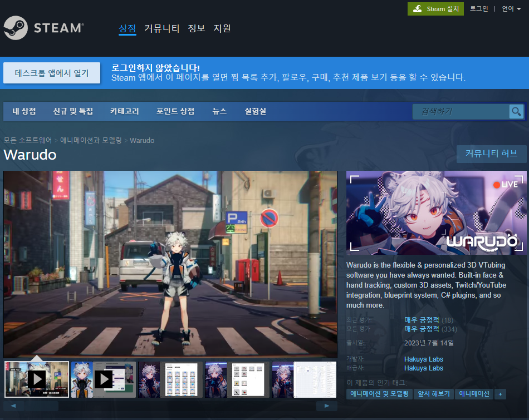Click the Hakuya Labs publisher link
The width and height of the screenshot is (529, 420).
pyautogui.click(x=423, y=368)
